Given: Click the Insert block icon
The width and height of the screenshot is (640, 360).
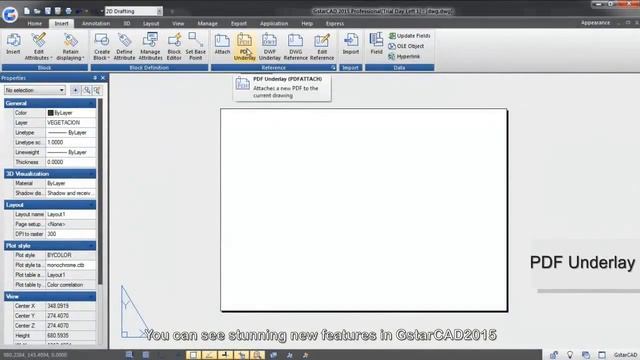Looking at the screenshot, I should [13, 44].
